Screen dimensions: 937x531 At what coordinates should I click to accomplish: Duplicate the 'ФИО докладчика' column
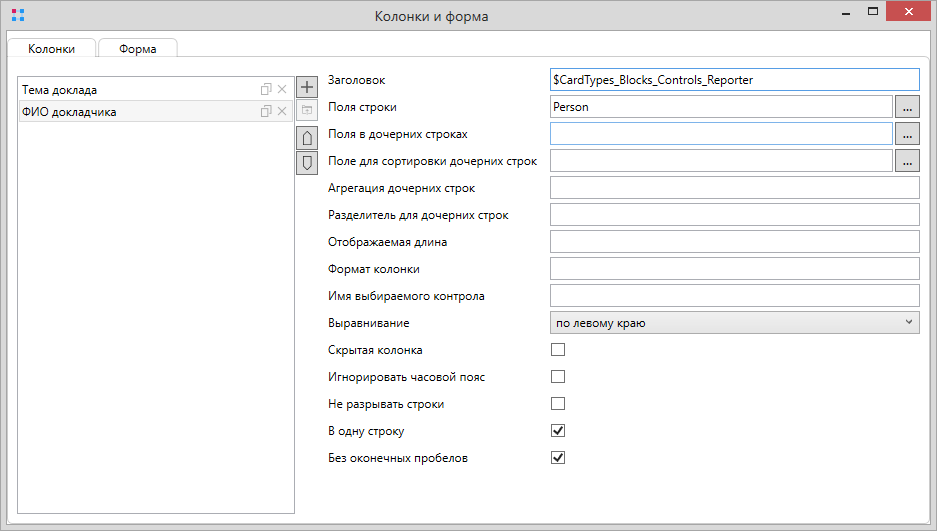click(x=266, y=112)
